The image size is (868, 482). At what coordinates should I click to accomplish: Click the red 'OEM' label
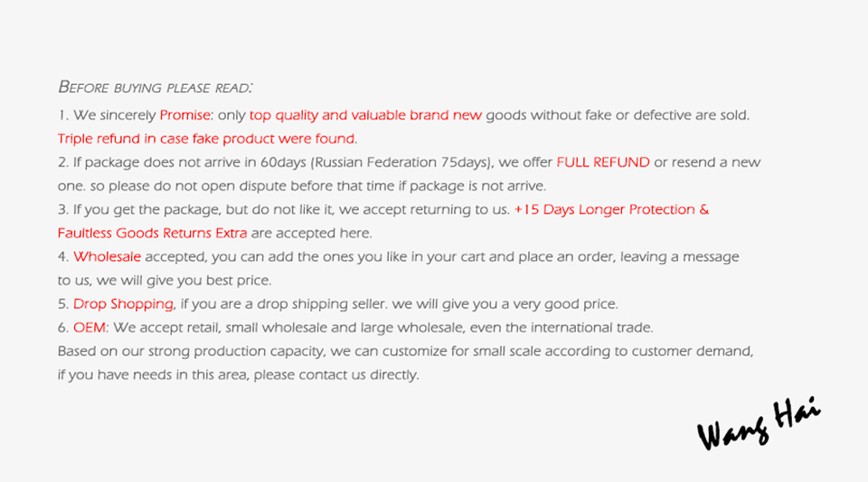point(90,327)
